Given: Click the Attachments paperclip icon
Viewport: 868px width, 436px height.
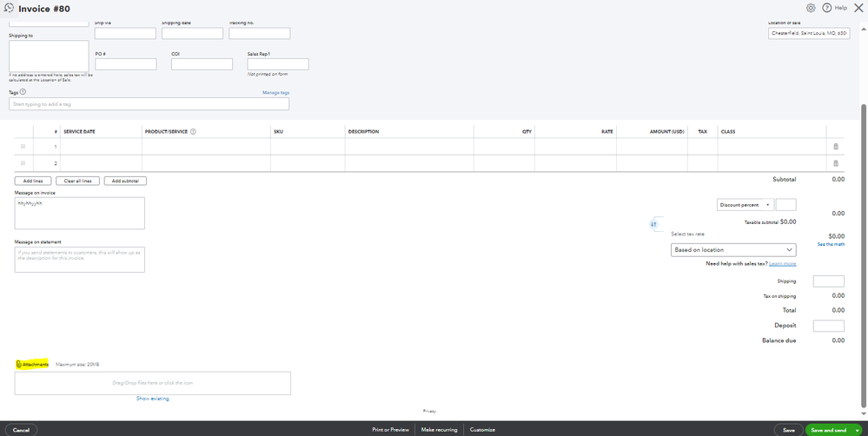Looking at the screenshot, I should tap(18, 364).
